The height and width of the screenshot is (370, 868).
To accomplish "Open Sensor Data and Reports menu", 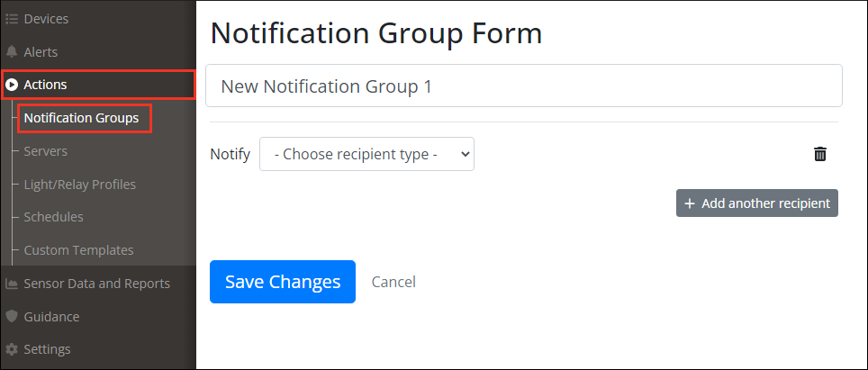I will (96, 284).
